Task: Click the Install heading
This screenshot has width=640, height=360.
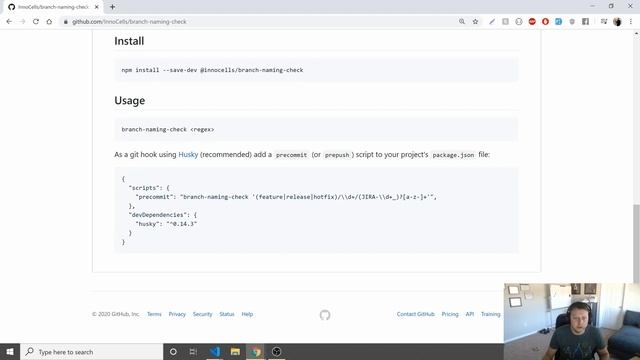Action: click(x=129, y=41)
